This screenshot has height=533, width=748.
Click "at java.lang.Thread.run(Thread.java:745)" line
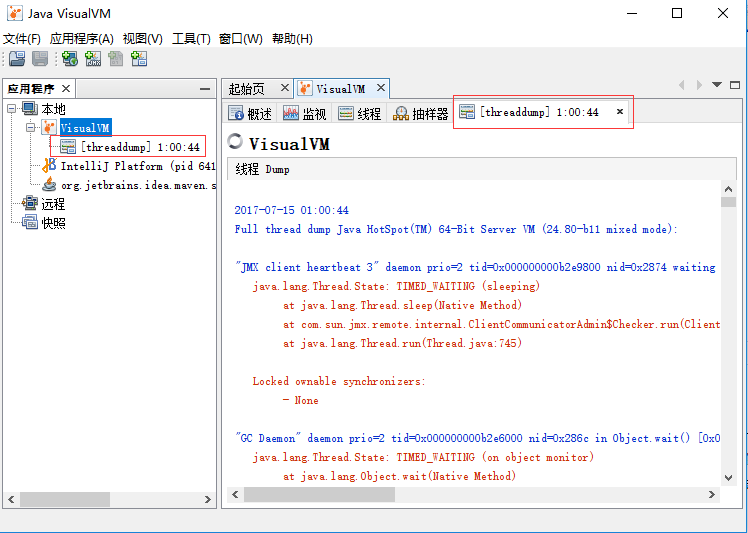(403, 343)
